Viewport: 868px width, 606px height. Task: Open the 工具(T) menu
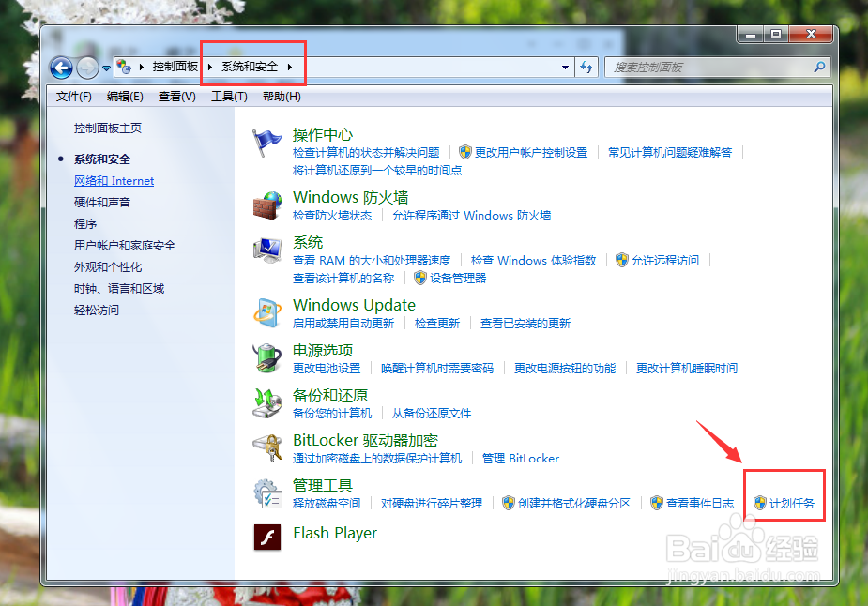(x=229, y=97)
